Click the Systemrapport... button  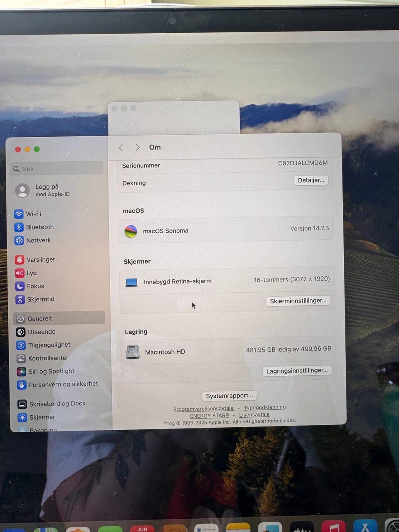(229, 396)
